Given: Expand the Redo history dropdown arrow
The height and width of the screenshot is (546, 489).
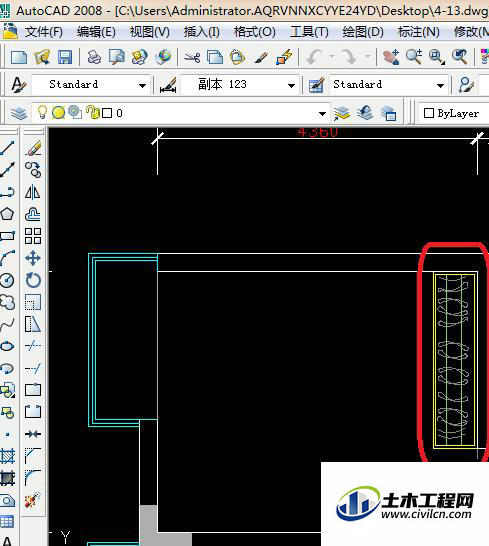Looking at the screenshot, I should (368, 56).
